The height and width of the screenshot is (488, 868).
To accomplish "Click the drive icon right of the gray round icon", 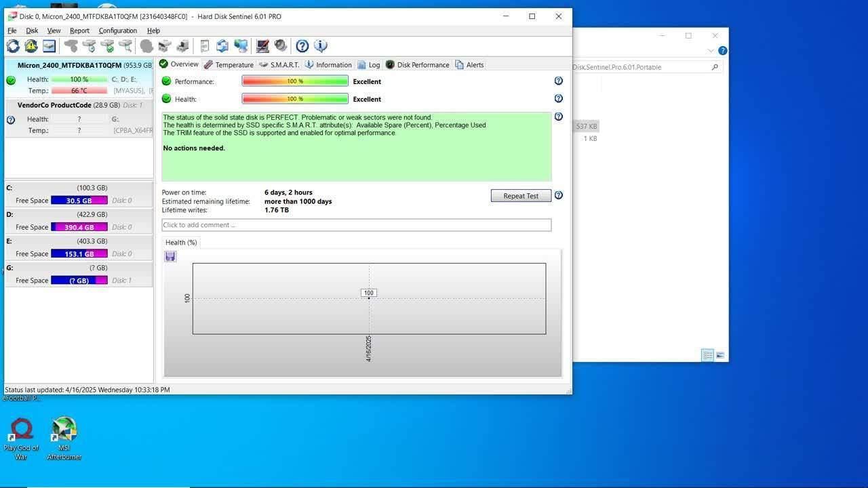I will click(165, 46).
